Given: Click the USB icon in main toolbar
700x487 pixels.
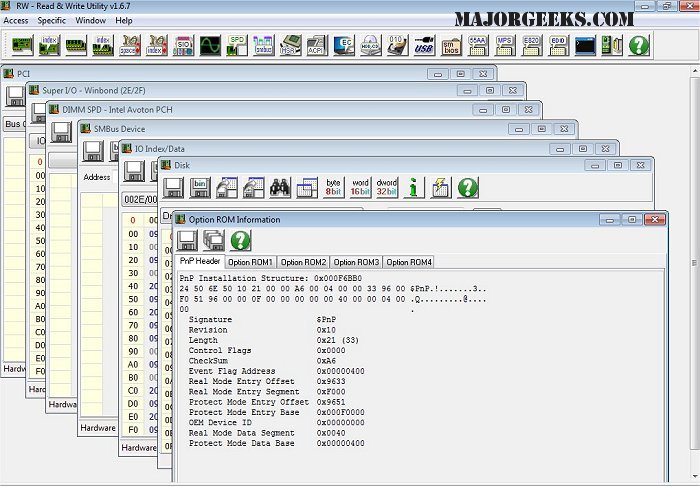Looking at the screenshot, I should tap(423, 45).
